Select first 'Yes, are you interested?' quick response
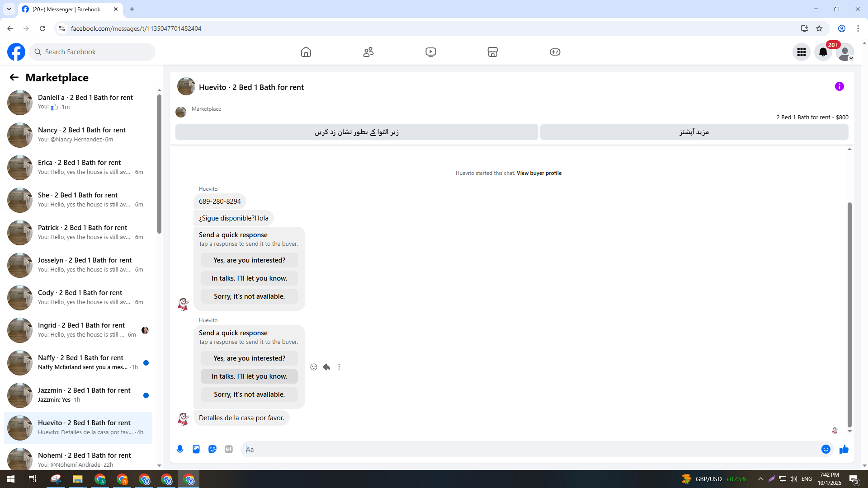Viewport: 868px width, 488px height. pos(249,260)
